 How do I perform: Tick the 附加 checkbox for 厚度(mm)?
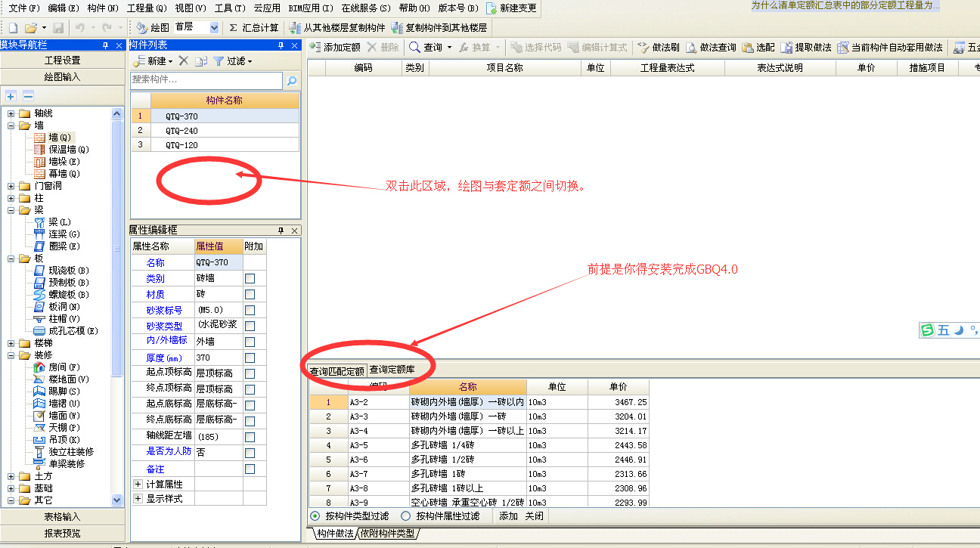[250, 358]
